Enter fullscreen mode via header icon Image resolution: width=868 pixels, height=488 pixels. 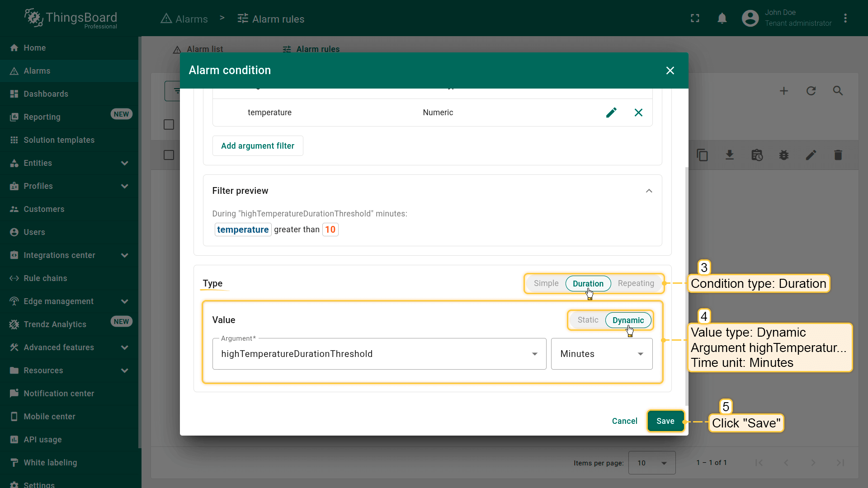coord(695,19)
